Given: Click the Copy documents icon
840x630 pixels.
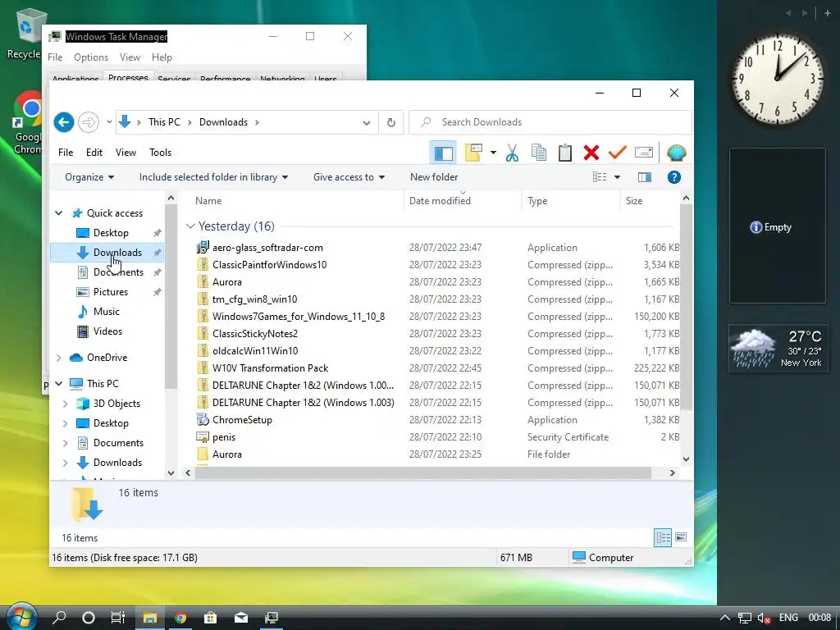Looking at the screenshot, I should pyautogui.click(x=538, y=153).
